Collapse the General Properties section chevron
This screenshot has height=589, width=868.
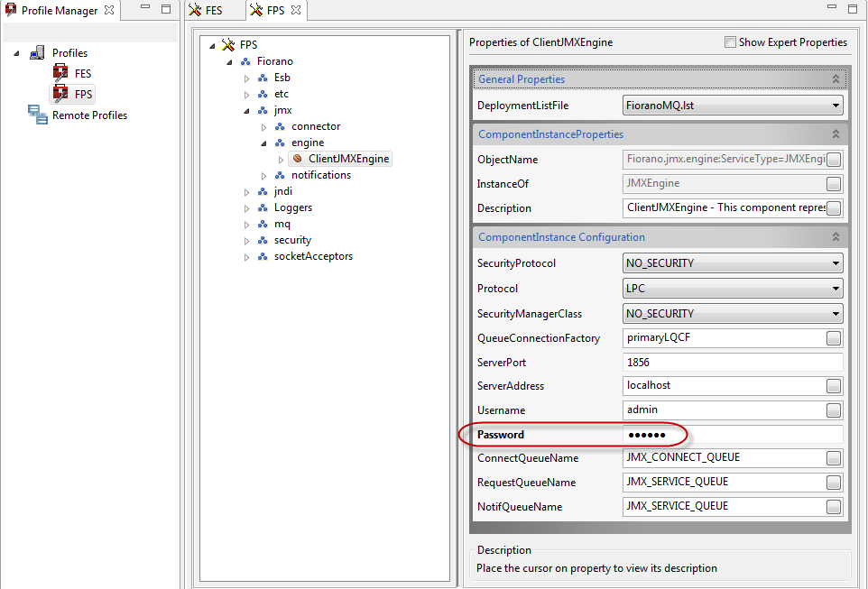click(836, 79)
